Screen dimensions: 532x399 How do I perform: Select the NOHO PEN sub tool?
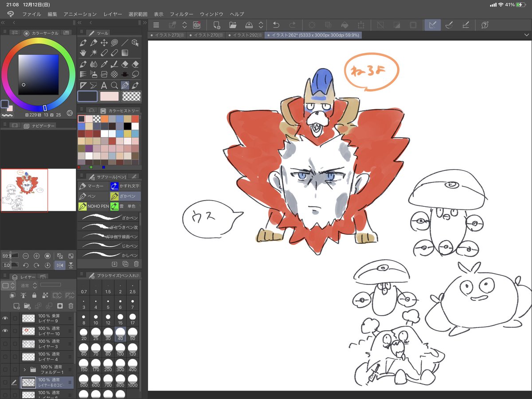pos(93,206)
